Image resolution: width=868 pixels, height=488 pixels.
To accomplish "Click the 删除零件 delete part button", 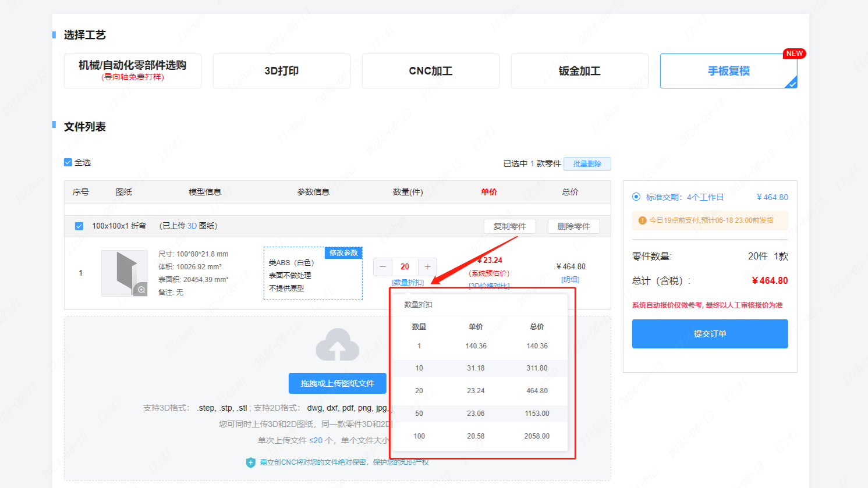I will click(x=573, y=226).
